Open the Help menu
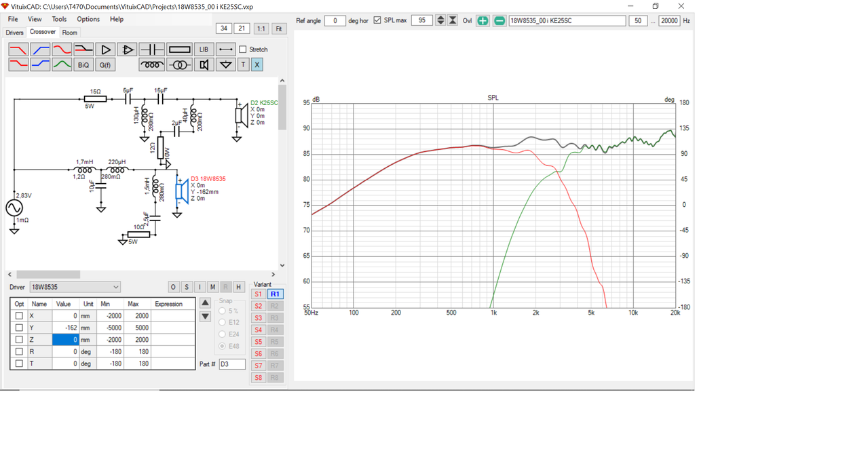Viewport: 868px width, 470px height. pyautogui.click(x=117, y=19)
